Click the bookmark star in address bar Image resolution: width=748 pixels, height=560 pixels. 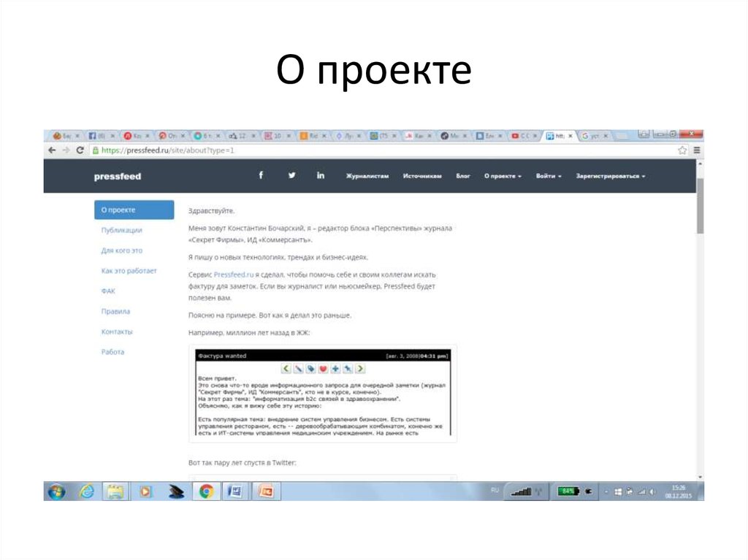[x=681, y=149]
